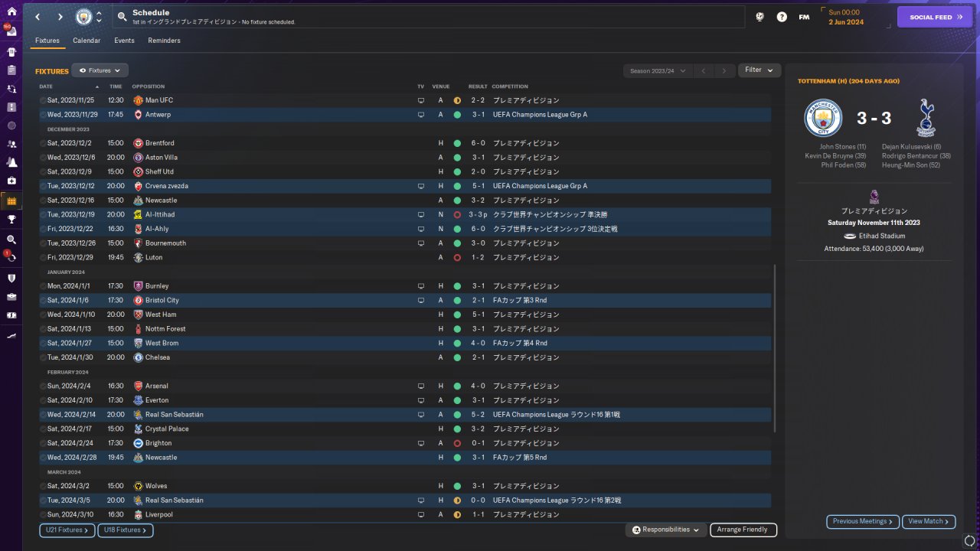Click the Manchester City crest in match panel
The image size is (980, 551).
[x=823, y=118]
